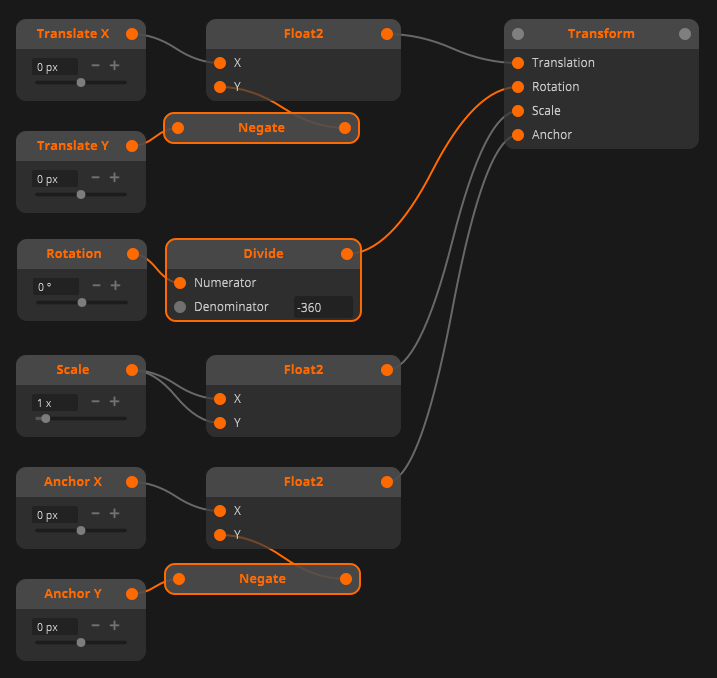Click the Denominator value field showing -360
Screen dimensions: 717x678
click(x=322, y=307)
